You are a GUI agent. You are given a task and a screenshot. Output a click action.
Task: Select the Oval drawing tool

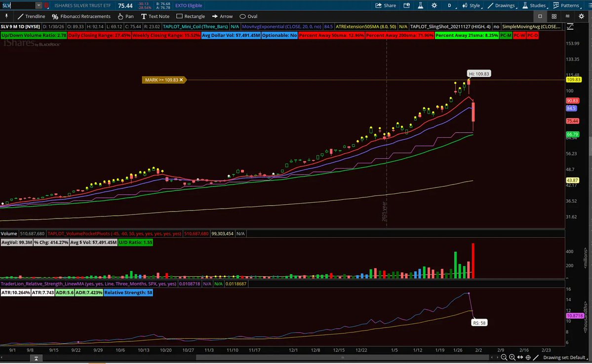(248, 16)
